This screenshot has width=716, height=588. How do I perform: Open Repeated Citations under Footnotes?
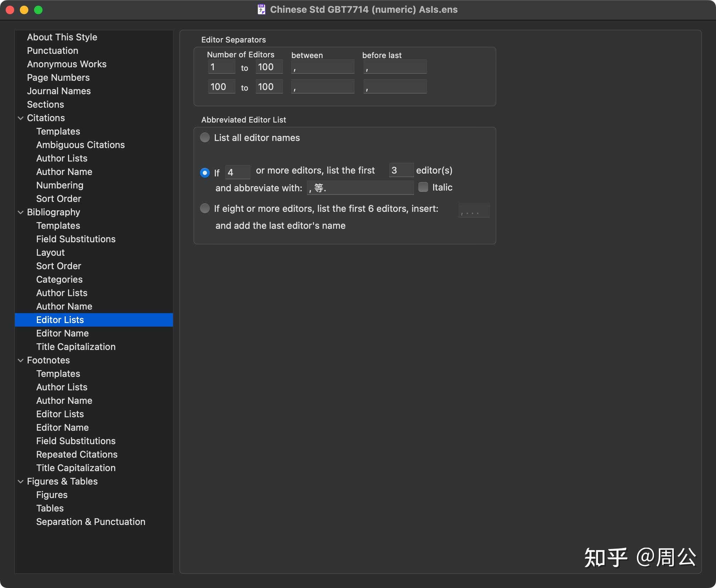click(77, 454)
